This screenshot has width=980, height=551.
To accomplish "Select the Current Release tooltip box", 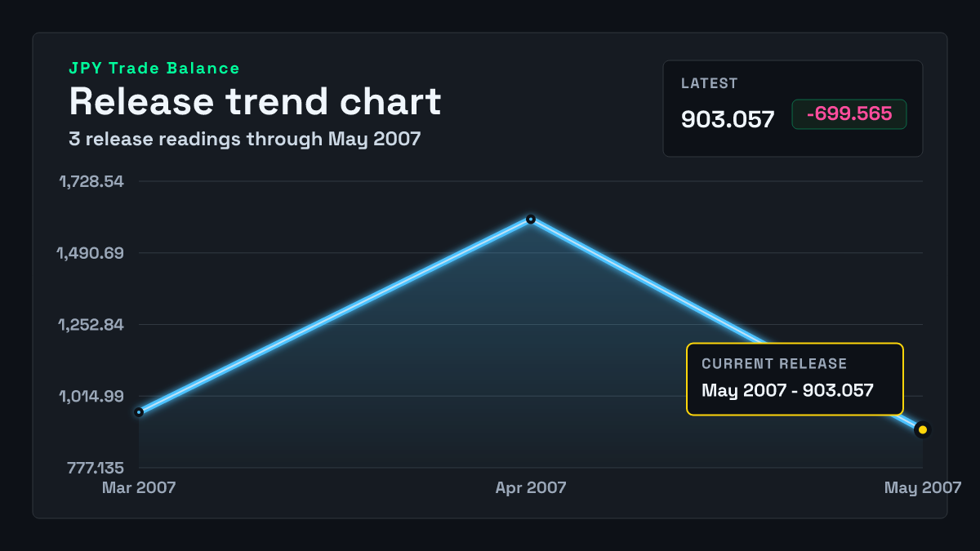I will (795, 379).
